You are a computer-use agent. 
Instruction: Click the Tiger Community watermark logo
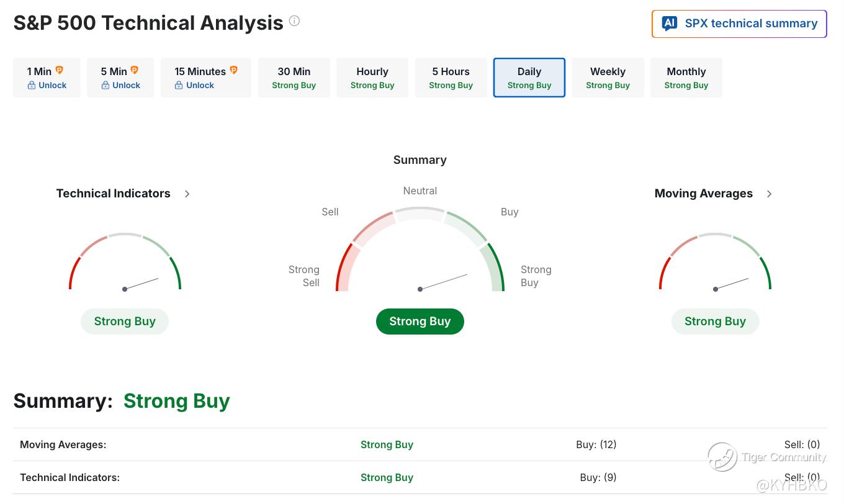pyautogui.click(x=723, y=457)
